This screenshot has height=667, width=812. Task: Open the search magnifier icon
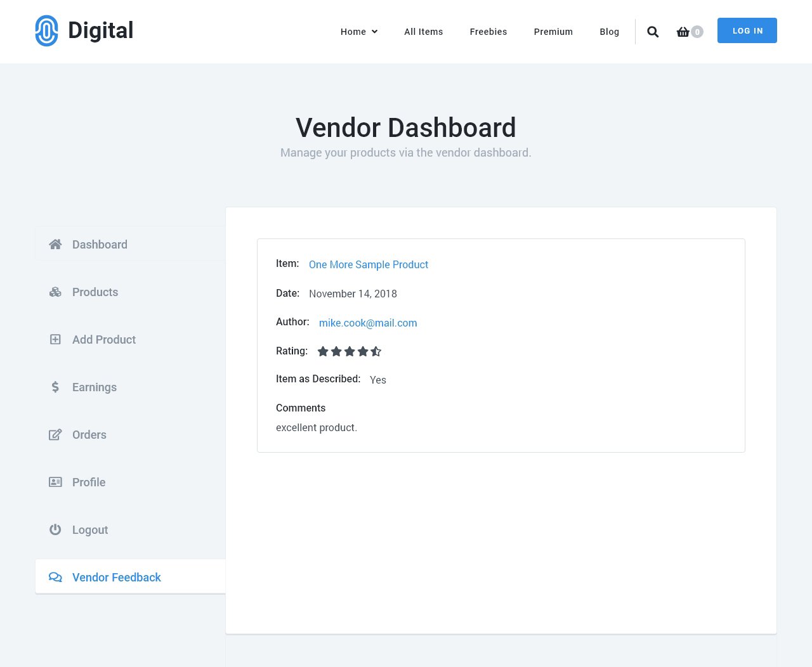(x=653, y=32)
